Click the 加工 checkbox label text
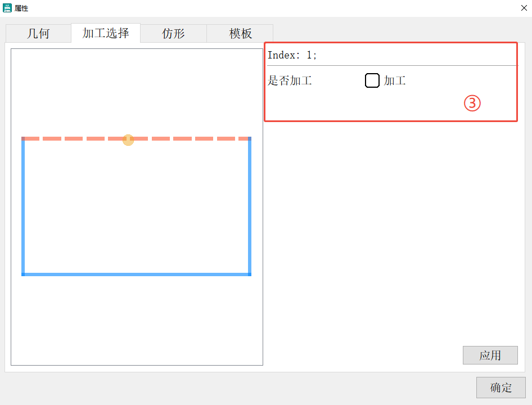532x405 pixels. coord(395,80)
